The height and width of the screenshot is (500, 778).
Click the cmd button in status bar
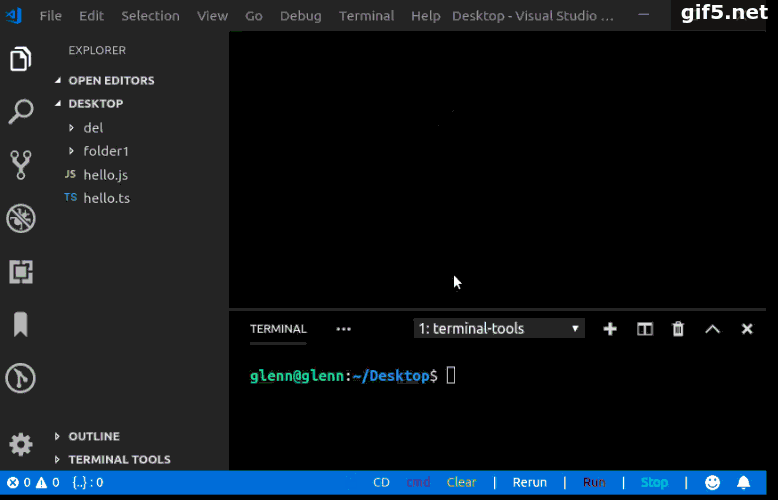click(x=418, y=482)
